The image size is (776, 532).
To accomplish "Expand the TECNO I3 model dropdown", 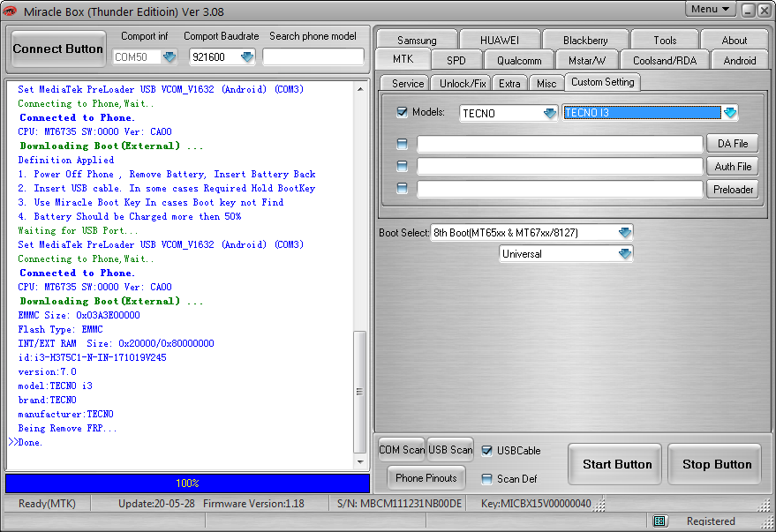I will [x=730, y=113].
